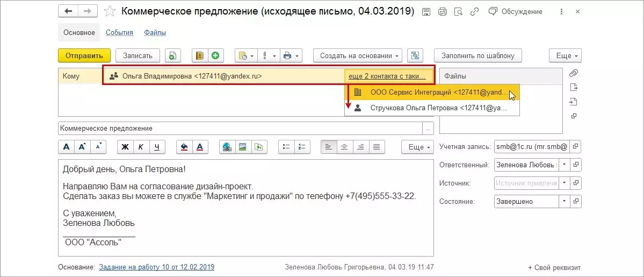Go back with the left arrow button
The width and height of the screenshot is (644, 277).
68,11
